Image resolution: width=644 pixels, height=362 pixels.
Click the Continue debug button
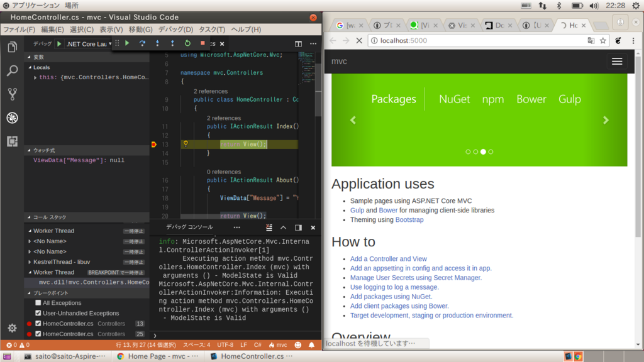[127, 43]
